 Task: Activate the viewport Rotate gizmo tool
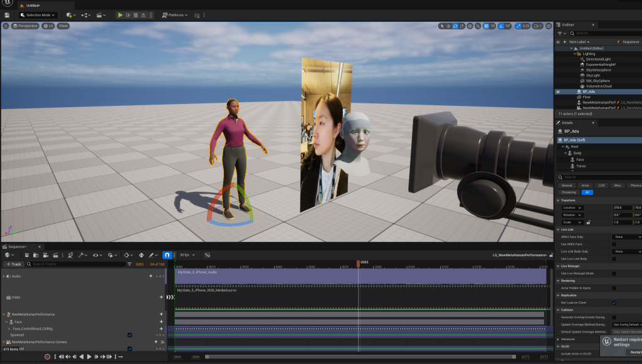455,26
